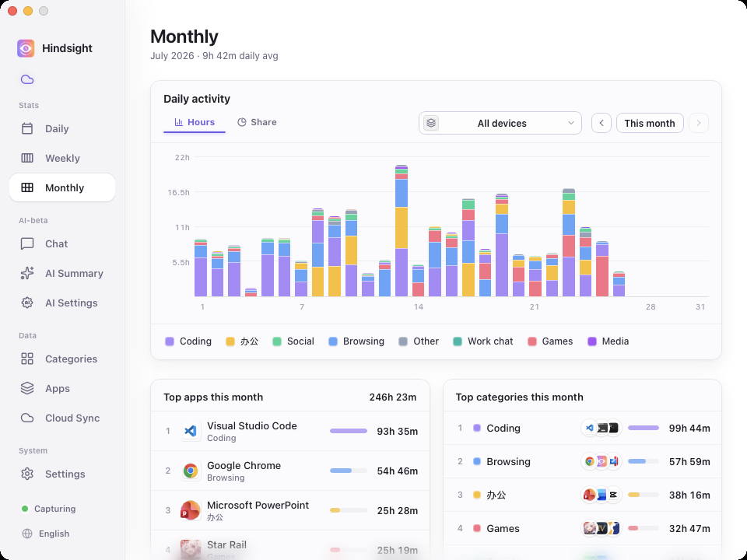This screenshot has width=747, height=560.
Task: Click the Google Chrome app icon
Action: tap(191, 471)
